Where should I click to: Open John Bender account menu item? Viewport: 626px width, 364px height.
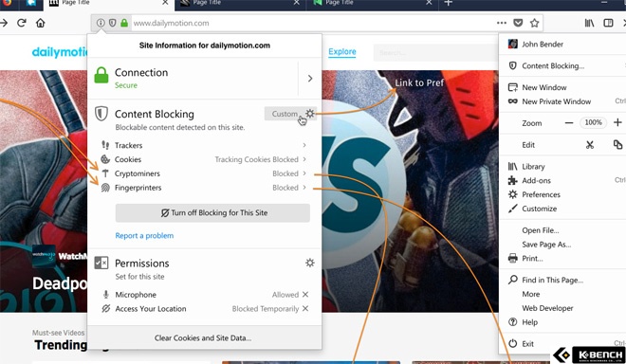[x=562, y=44]
